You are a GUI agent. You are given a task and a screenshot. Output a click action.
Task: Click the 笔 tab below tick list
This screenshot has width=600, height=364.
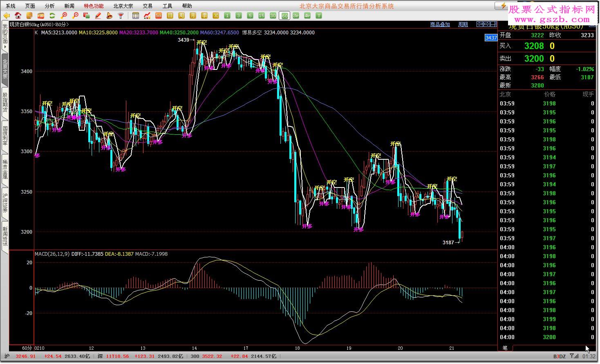pos(505,348)
